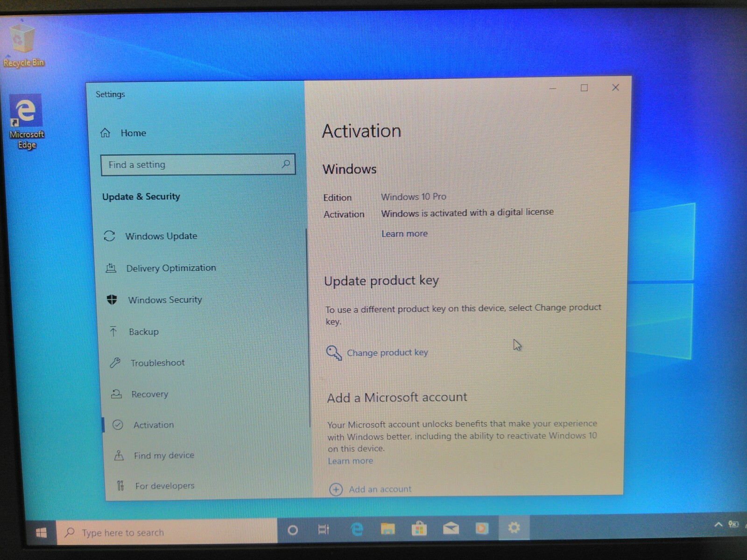747x560 pixels.
Task: Click the battery icon in system tray
Action: click(734, 524)
